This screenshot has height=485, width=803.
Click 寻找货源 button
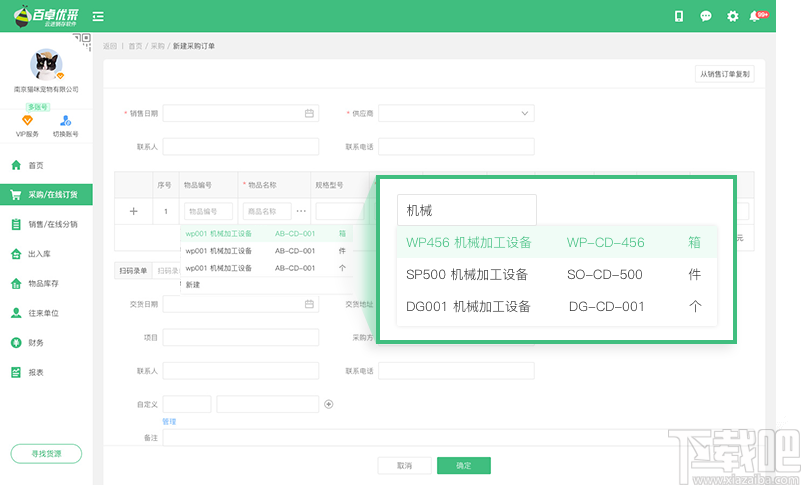[x=46, y=454]
